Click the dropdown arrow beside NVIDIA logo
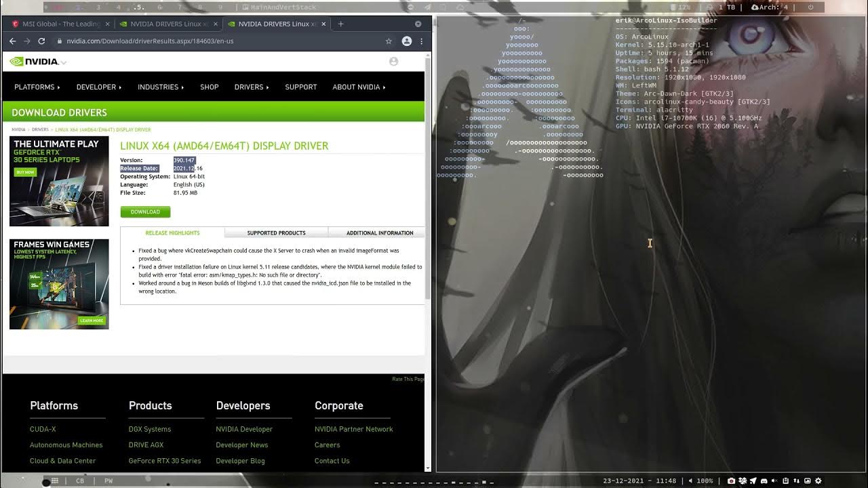The width and height of the screenshot is (868, 488). click(x=64, y=62)
